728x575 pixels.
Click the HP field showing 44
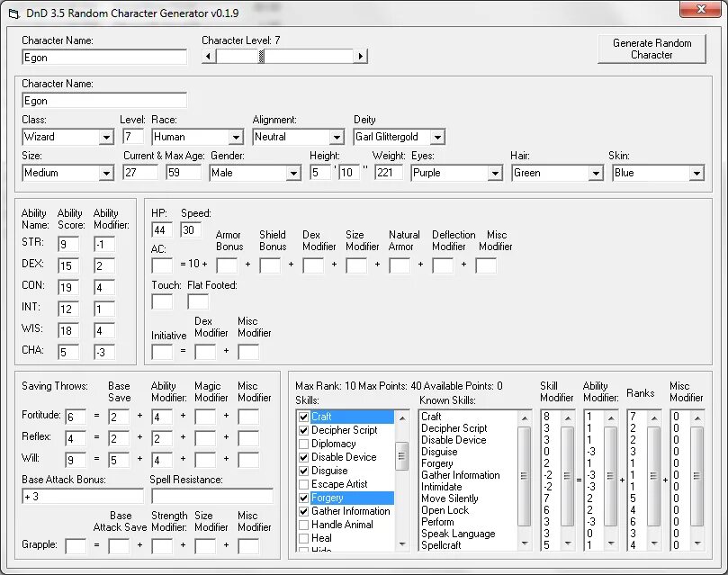pos(162,230)
